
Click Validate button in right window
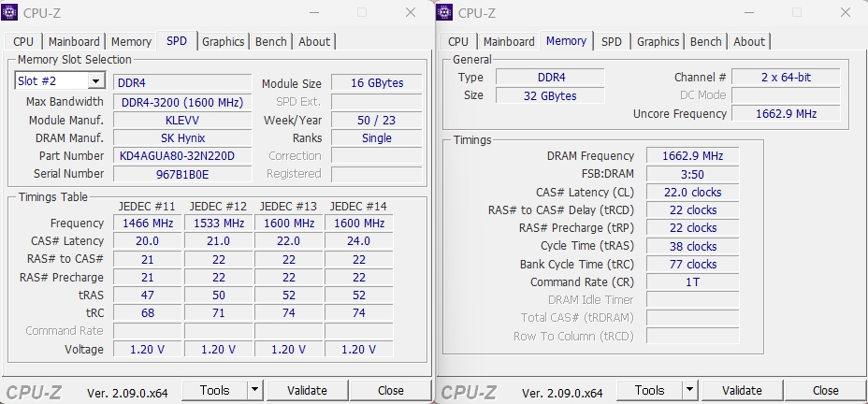(x=742, y=390)
